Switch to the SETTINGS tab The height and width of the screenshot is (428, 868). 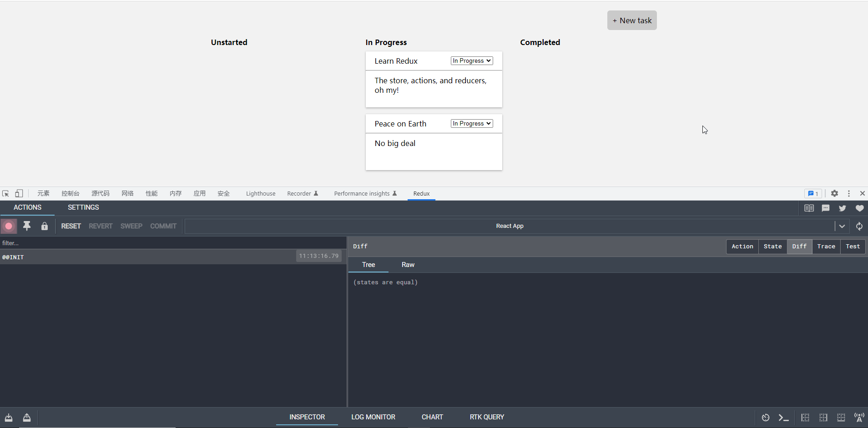[x=83, y=207]
